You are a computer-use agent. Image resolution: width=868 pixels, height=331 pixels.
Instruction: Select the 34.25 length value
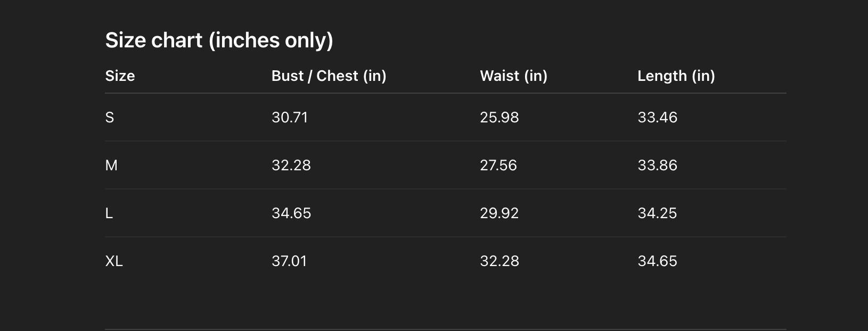coord(657,213)
